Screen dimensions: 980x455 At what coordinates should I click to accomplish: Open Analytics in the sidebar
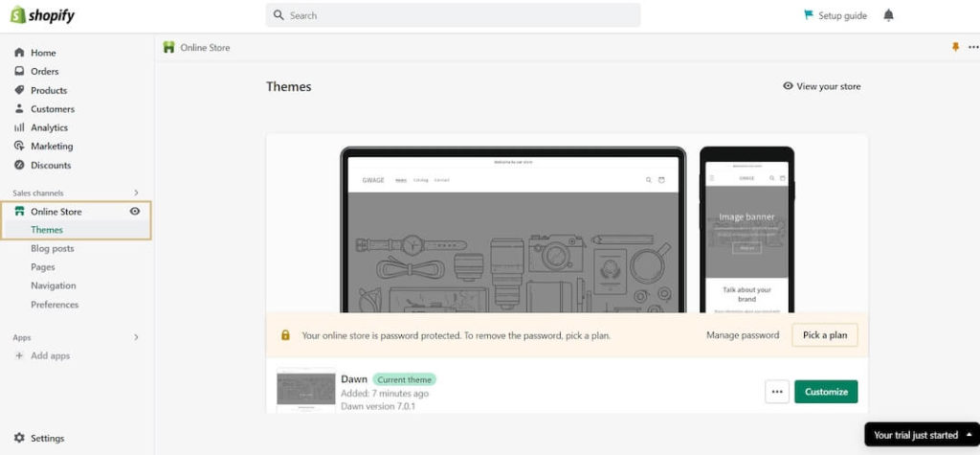pyautogui.click(x=50, y=127)
